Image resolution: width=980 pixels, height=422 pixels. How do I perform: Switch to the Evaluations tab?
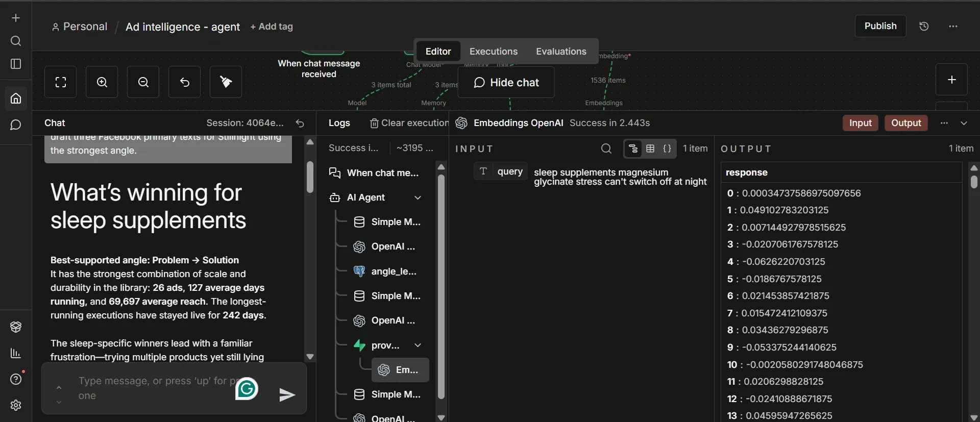point(561,52)
